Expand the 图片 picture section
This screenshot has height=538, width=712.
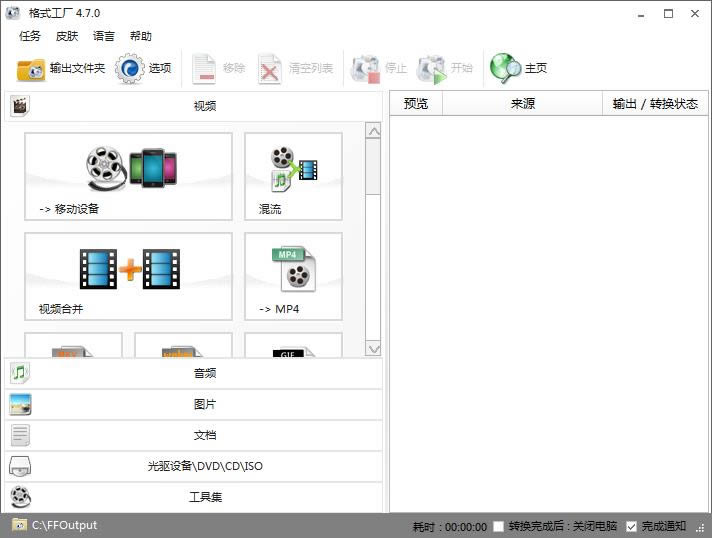[194, 404]
